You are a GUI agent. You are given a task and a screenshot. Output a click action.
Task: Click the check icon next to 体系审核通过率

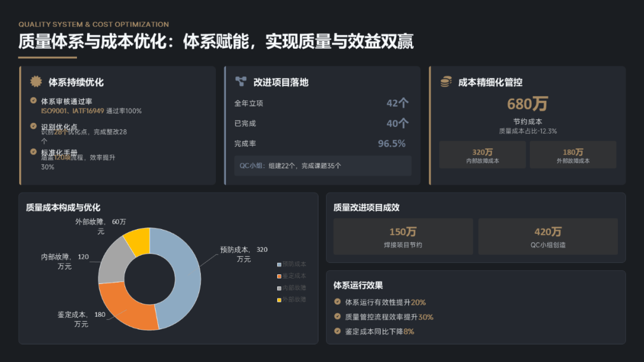(34, 101)
